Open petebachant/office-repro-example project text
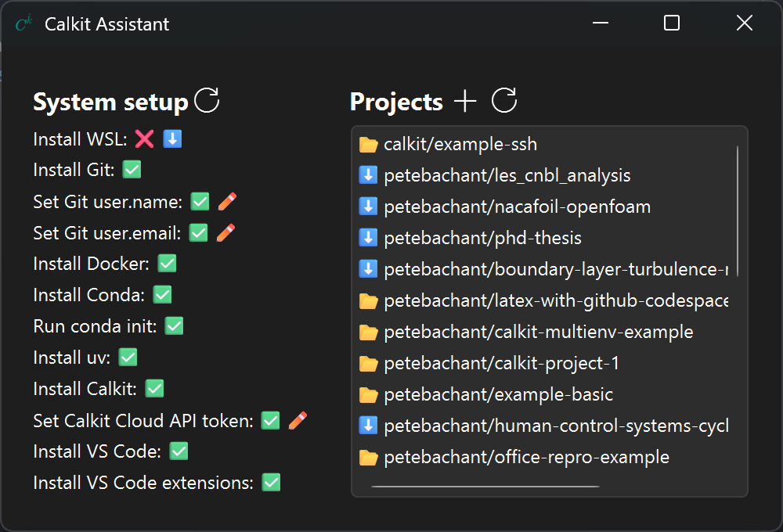783x532 pixels. [526, 457]
